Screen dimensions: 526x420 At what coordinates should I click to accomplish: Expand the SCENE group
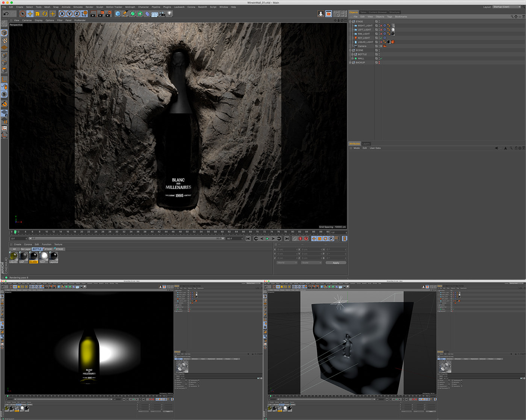coord(350,50)
